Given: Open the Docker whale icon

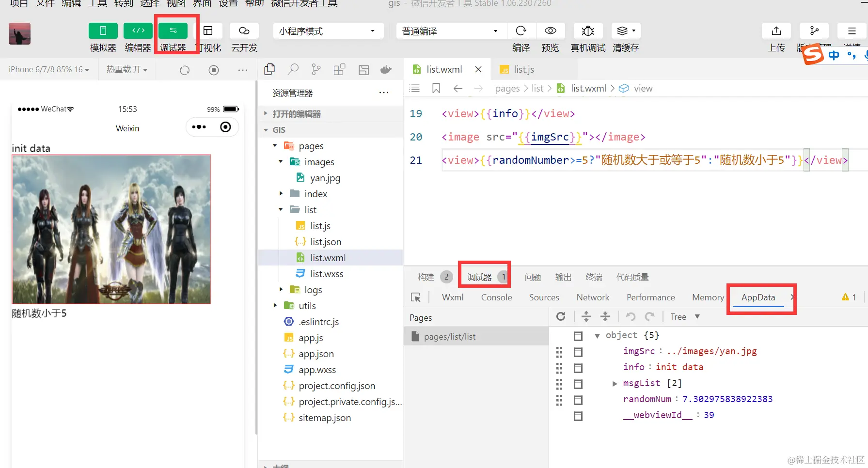Looking at the screenshot, I should [x=386, y=70].
